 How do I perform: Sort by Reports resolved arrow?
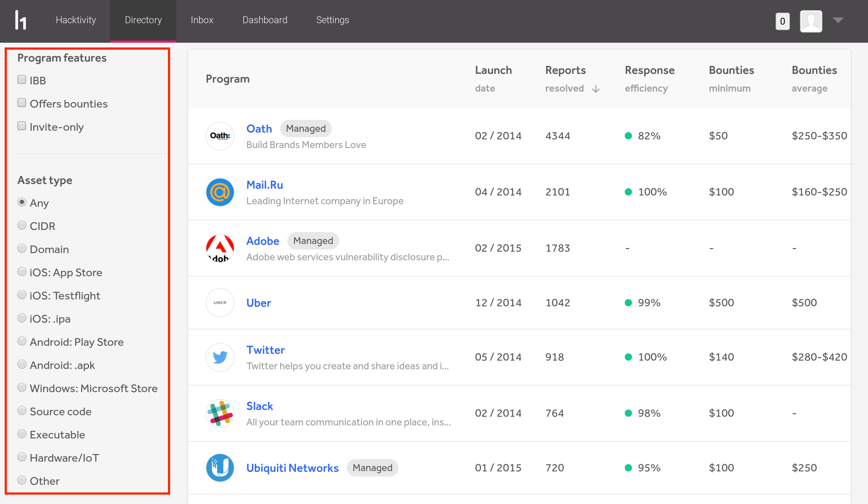[x=596, y=89]
